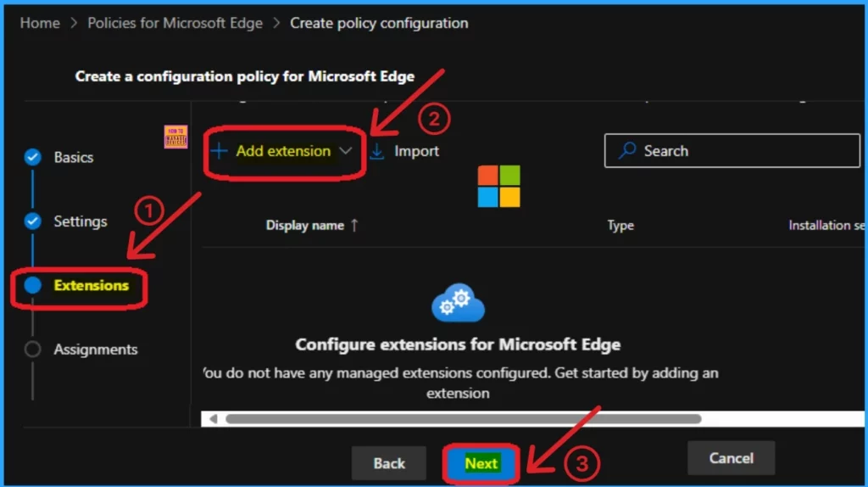
Task: Click the Search input field
Action: (732, 150)
